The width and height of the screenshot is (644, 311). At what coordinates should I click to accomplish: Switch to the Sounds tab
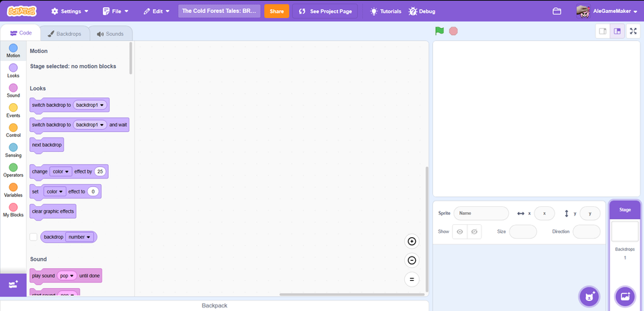[x=111, y=34]
